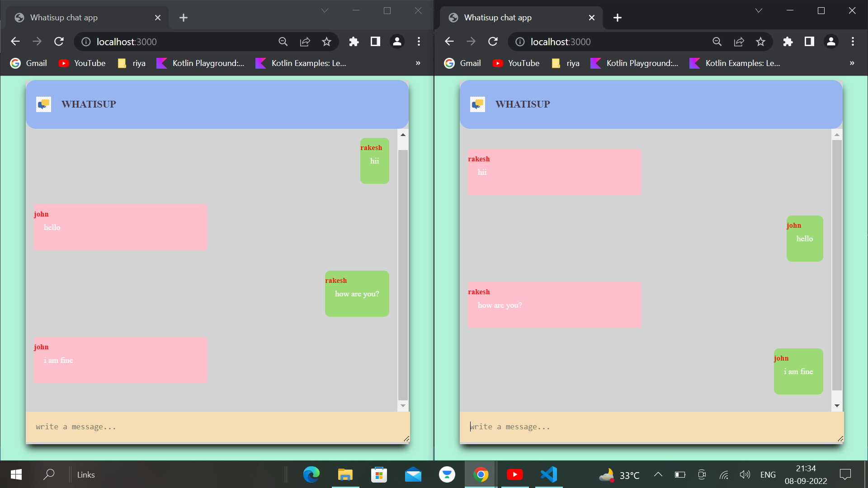
Task: Click the WHATISUP chat logo in the right window
Action: 477,104
